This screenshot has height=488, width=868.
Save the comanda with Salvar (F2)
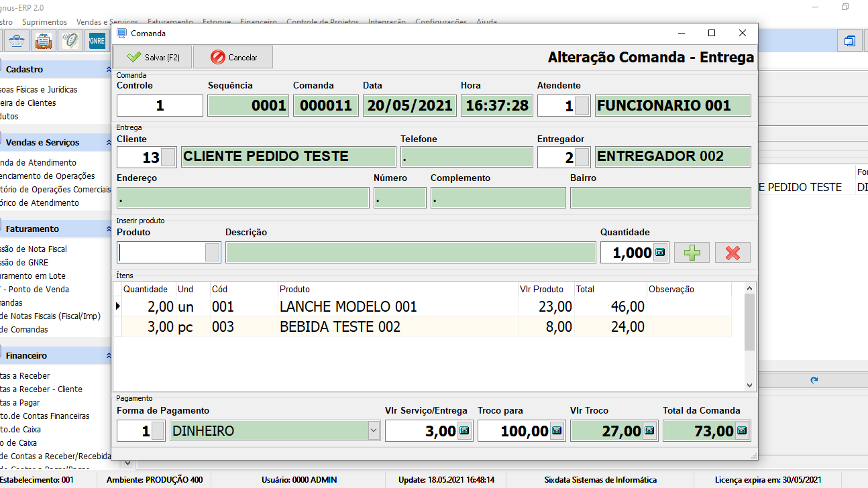click(152, 57)
